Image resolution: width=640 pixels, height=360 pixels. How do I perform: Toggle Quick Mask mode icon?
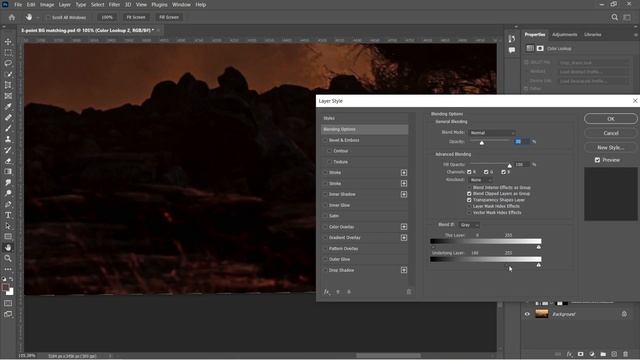tap(8, 303)
